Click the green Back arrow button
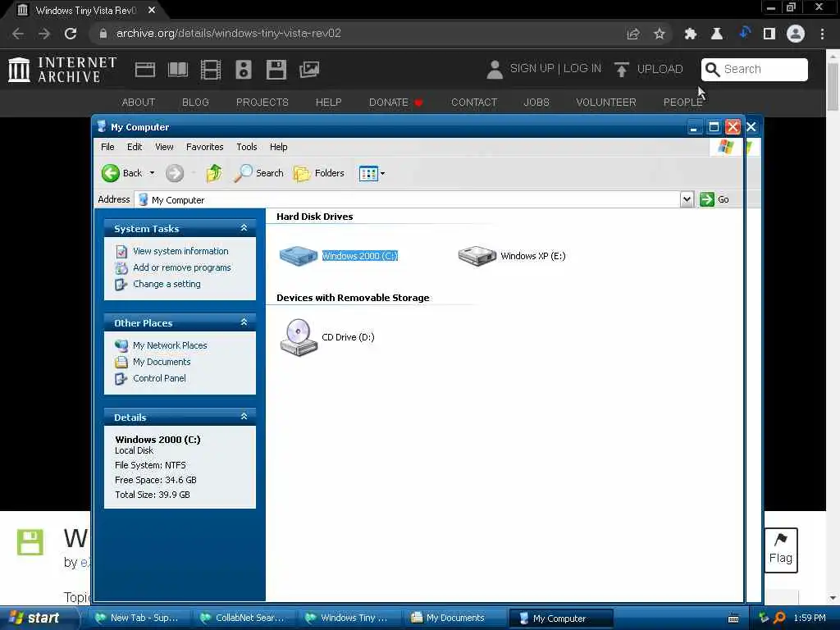 point(111,173)
